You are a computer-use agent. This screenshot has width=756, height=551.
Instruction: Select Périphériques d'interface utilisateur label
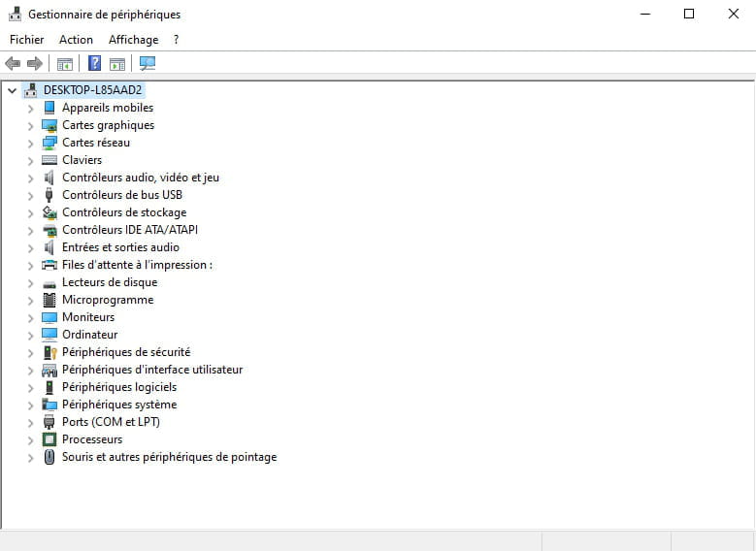(x=151, y=370)
